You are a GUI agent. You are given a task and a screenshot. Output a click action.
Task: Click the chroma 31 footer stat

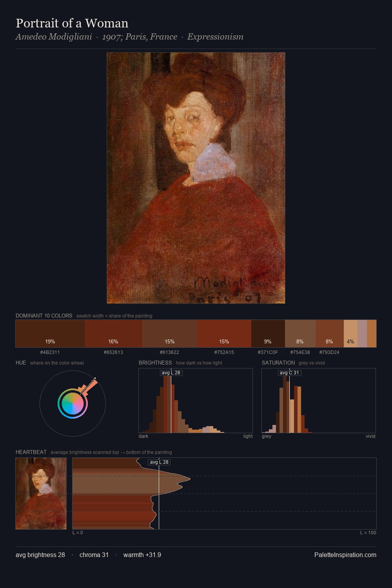[94, 555]
